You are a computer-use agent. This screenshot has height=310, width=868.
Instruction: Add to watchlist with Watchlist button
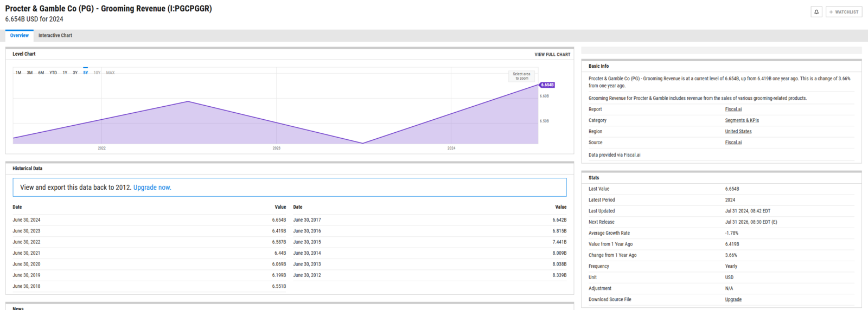click(x=844, y=12)
